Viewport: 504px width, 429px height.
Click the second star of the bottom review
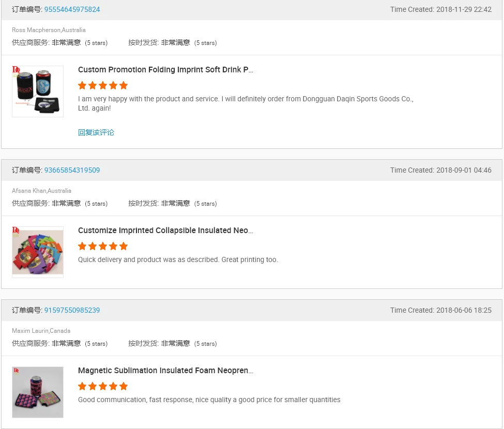point(93,386)
